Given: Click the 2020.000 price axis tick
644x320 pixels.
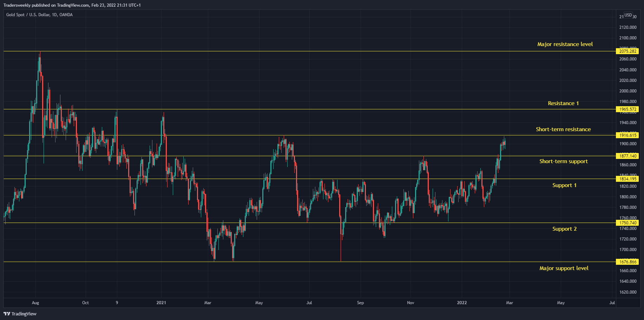Looking at the screenshot, I should tap(628, 81).
